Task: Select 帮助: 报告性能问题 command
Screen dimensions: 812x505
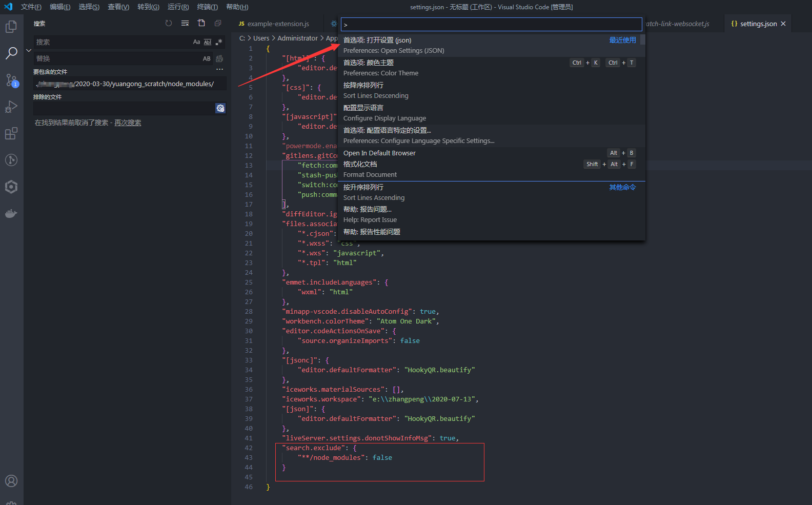Action: (x=492, y=232)
